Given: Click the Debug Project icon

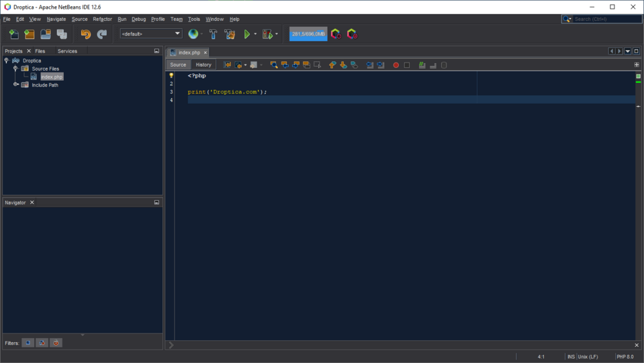Looking at the screenshot, I should coord(267,34).
